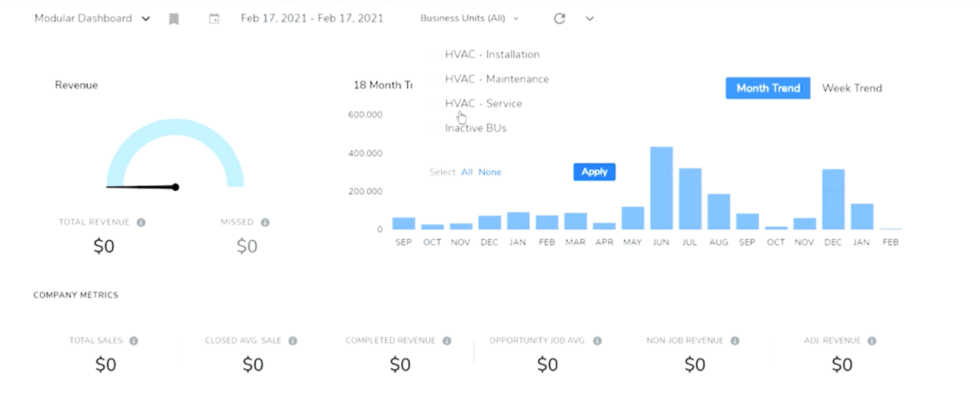The height and width of the screenshot is (402, 980).
Task: Click the refresh icon in header
Action: (559, 19)
